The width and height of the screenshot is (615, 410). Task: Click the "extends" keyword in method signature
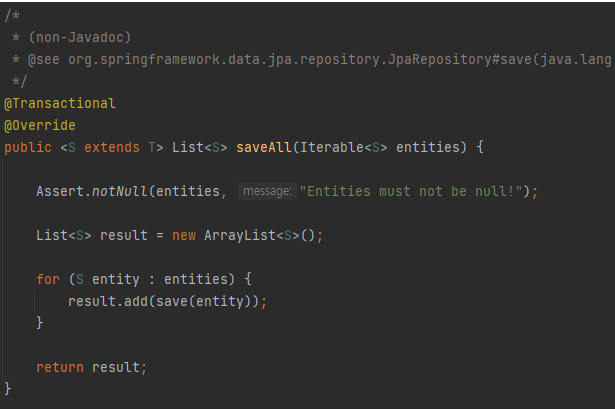[112, 148]
